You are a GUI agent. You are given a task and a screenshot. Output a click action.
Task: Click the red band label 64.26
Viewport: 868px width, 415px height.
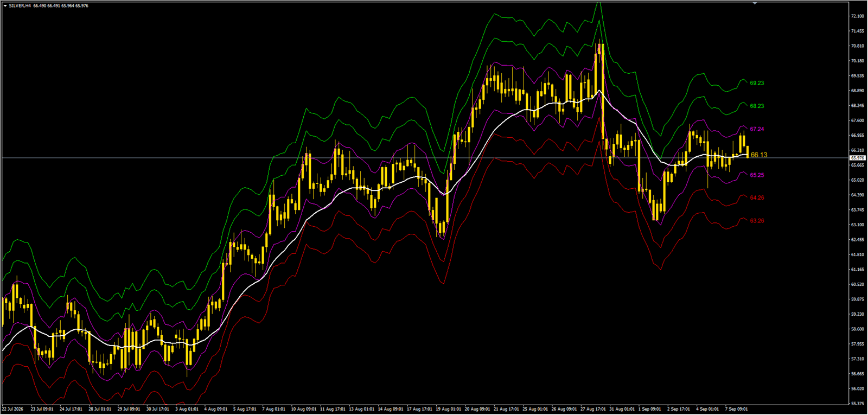757,198
